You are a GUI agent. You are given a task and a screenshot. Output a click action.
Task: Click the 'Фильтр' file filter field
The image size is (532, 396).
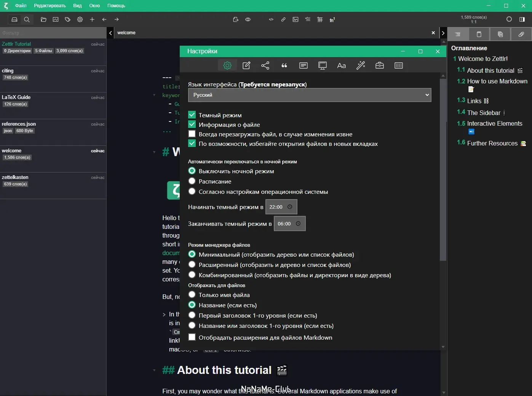pyautogui.click(x=53, y=33)
